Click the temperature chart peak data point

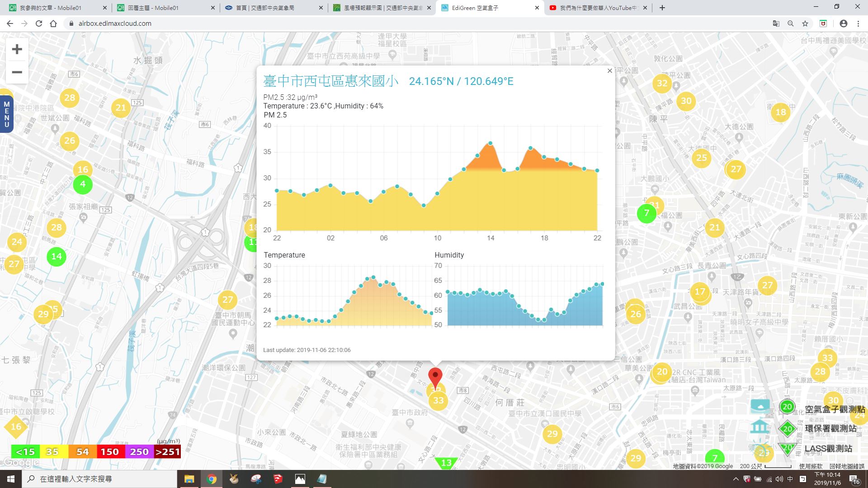(373, 277)
